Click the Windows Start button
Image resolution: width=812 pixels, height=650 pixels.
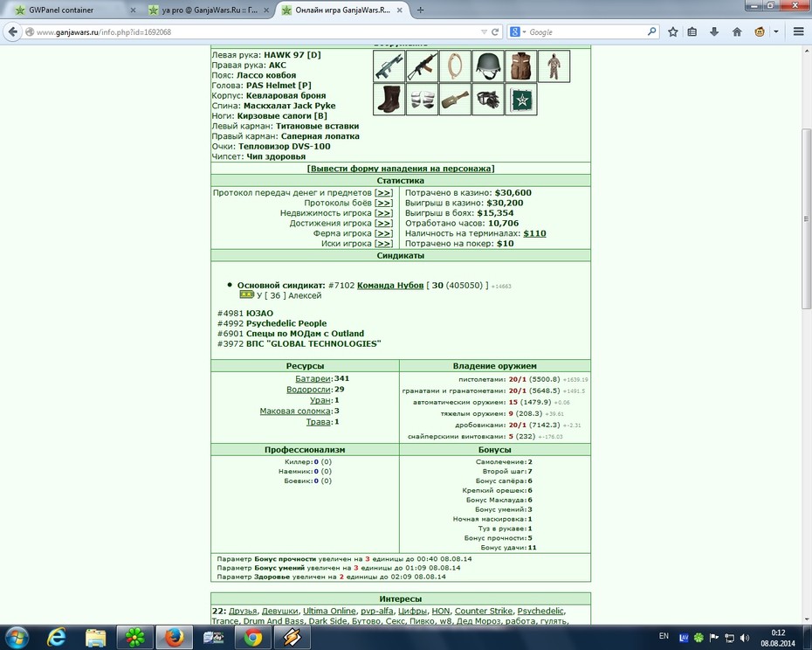[17, 637]
